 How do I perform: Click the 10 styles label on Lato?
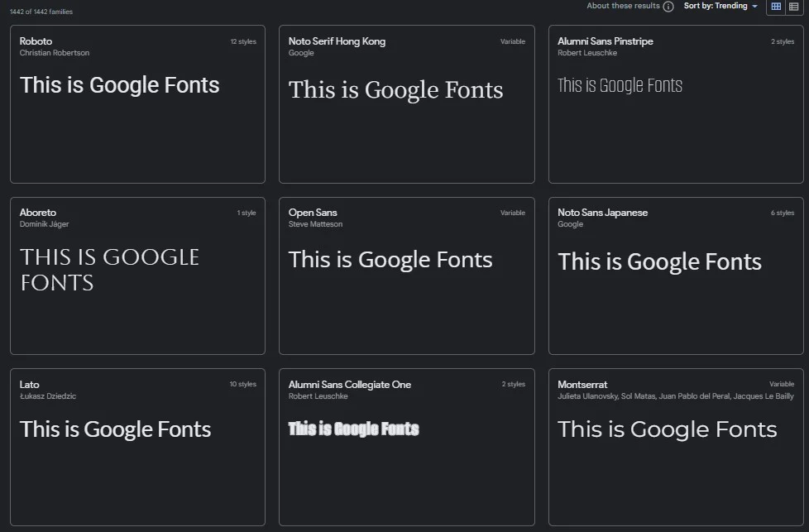(243, 384)
